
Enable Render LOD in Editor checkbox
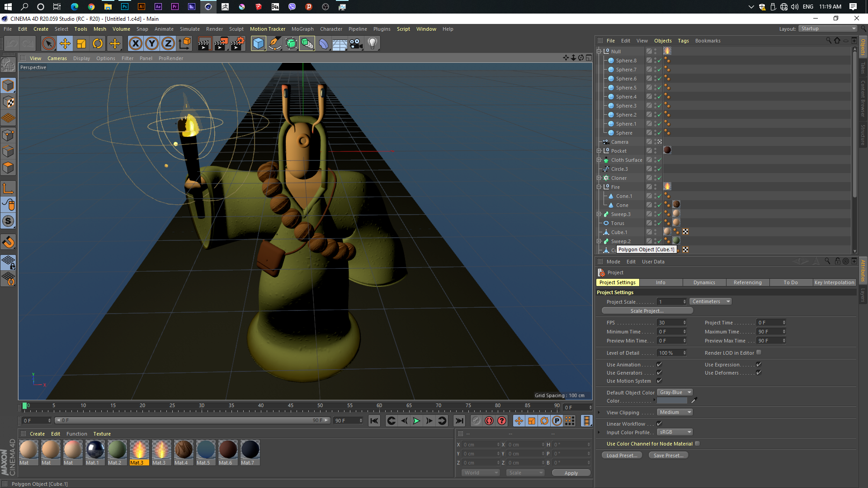click(x=759, y=352)
